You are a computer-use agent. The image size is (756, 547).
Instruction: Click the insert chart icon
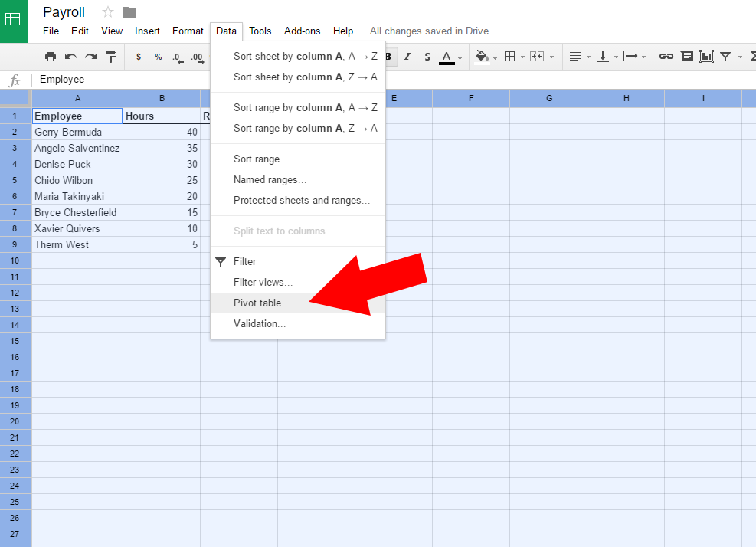click(706, 57)
